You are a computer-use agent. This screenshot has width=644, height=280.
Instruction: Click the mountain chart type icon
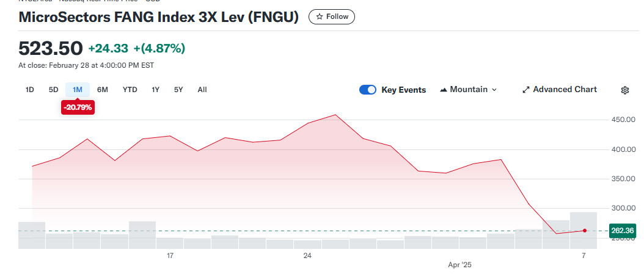[443, 90]
